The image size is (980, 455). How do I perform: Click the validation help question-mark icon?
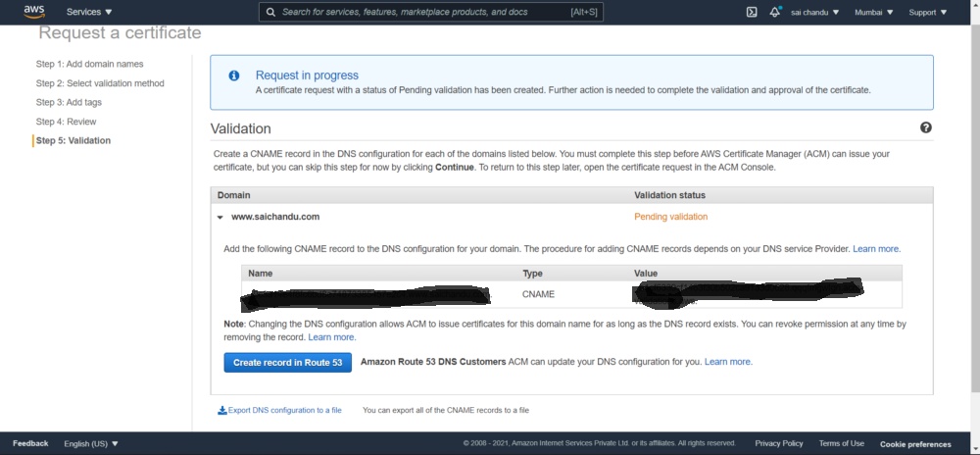coord(926,127)
